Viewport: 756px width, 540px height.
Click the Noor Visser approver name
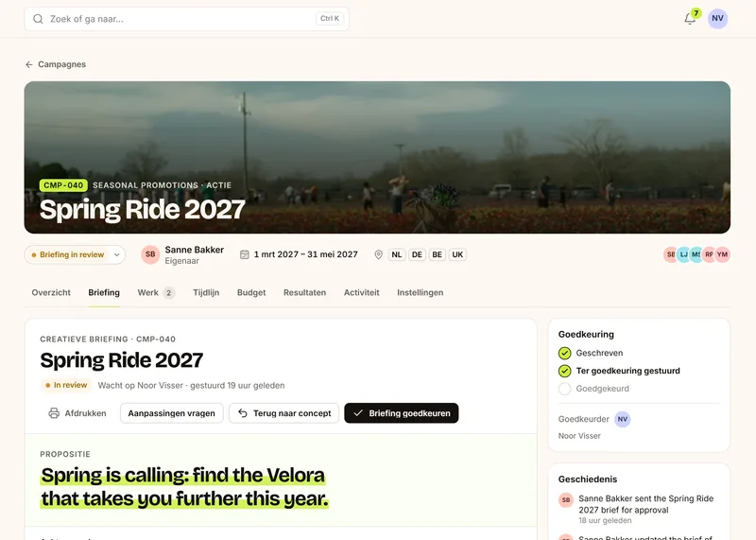tap(579, 436)
